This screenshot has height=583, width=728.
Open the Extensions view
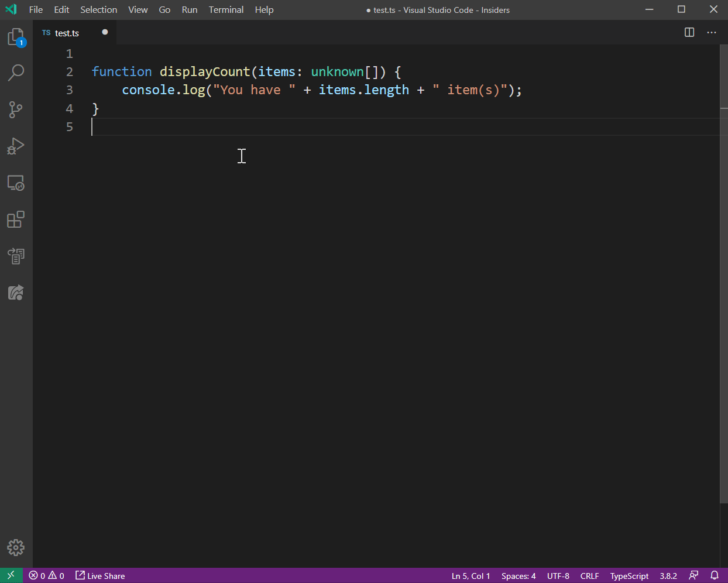point(16,219)
